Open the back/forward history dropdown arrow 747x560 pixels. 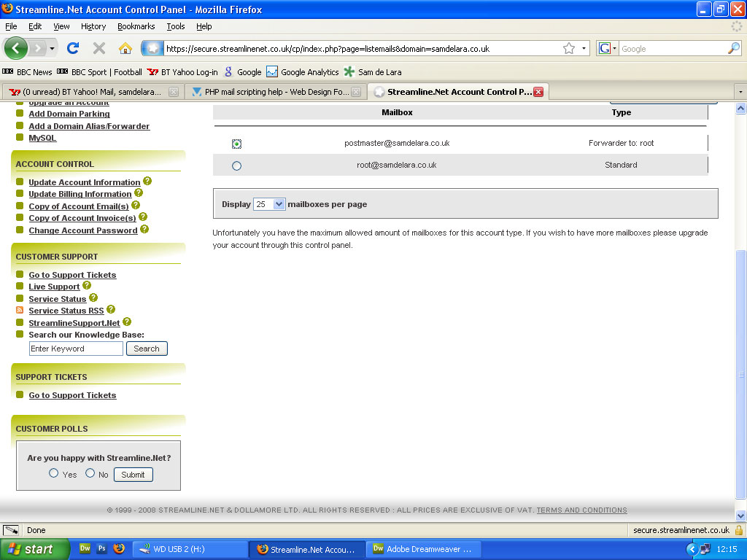click(52, 49)
